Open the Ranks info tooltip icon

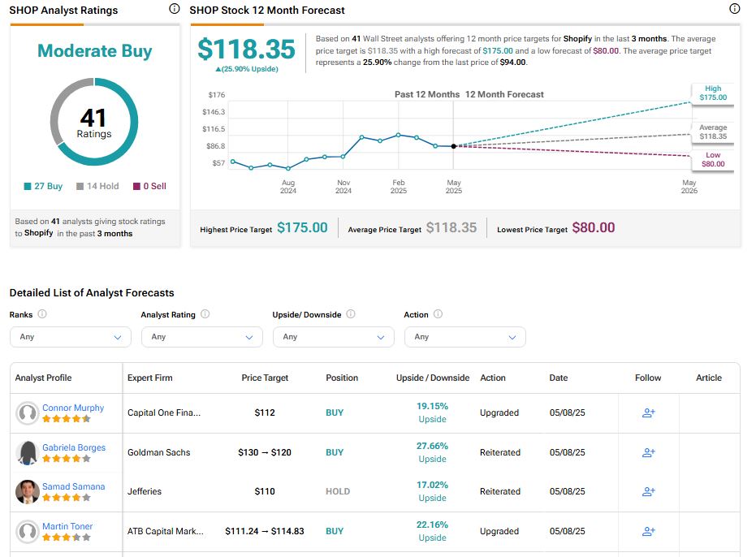pos(42,314)
